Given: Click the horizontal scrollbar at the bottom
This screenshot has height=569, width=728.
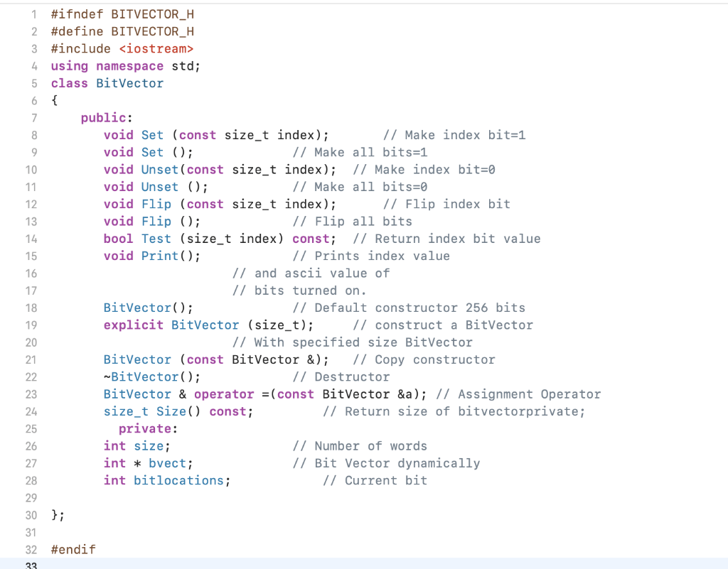Looking at the screenshot, I should [364, 566].
